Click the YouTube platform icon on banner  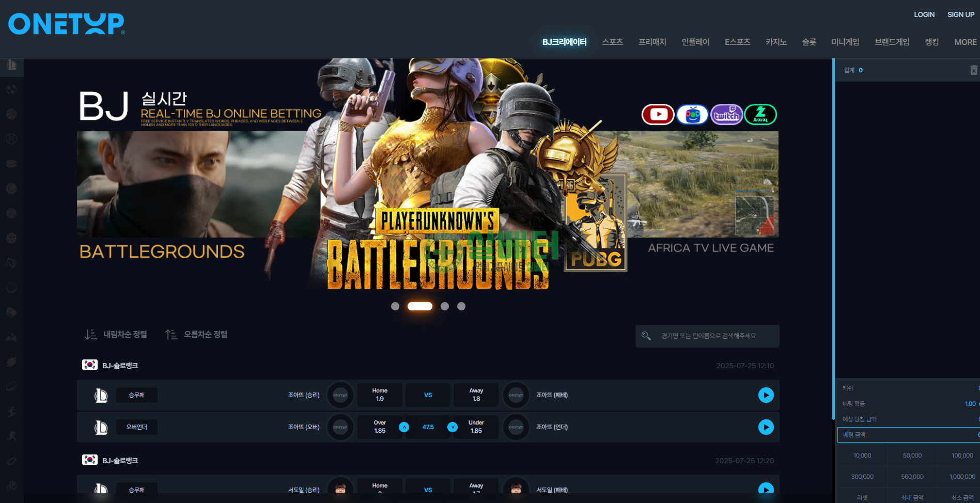tap(658, 114)
